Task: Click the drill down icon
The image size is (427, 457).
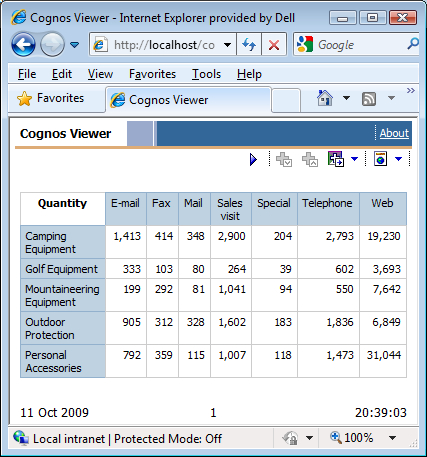Action: (x=284, y=159)
